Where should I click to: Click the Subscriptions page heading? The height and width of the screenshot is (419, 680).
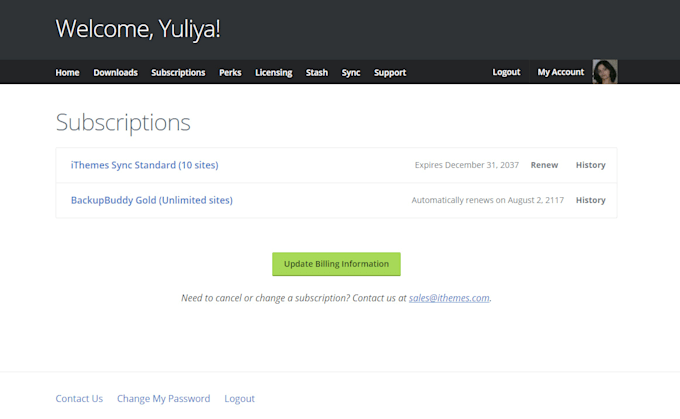click(123, 122)
